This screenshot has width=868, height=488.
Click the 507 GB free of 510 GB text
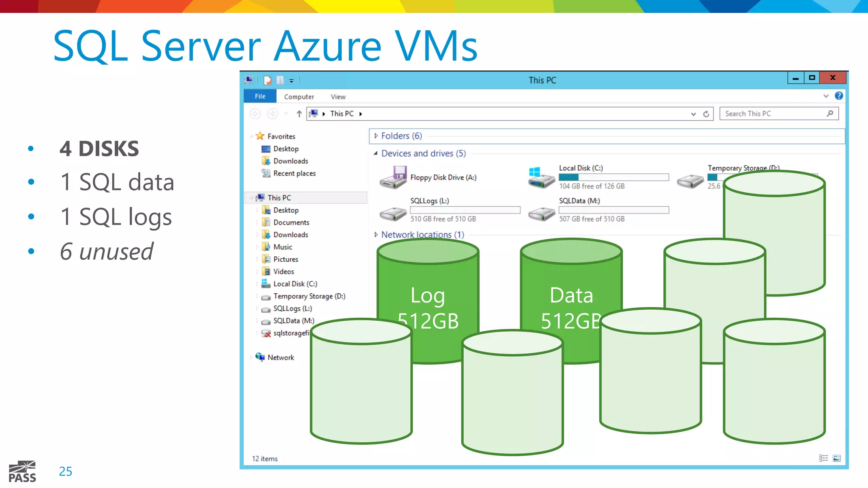click(592, 219)
